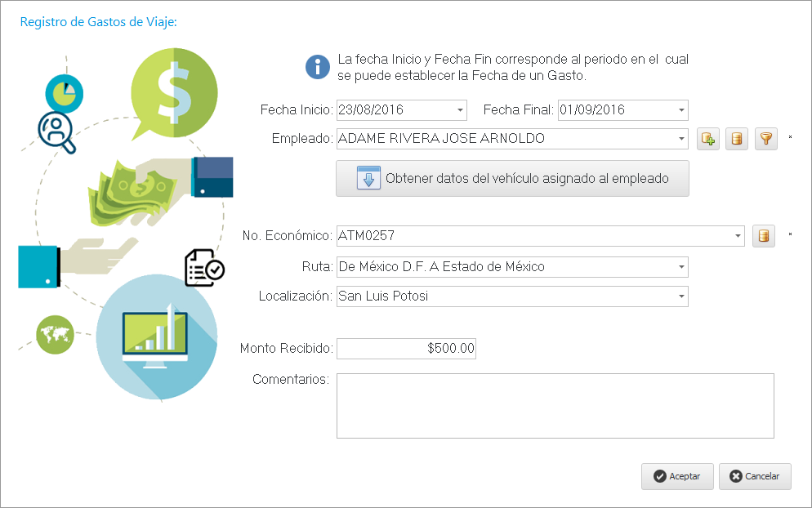Expand the No. Económico dropdown

[738, 236]
